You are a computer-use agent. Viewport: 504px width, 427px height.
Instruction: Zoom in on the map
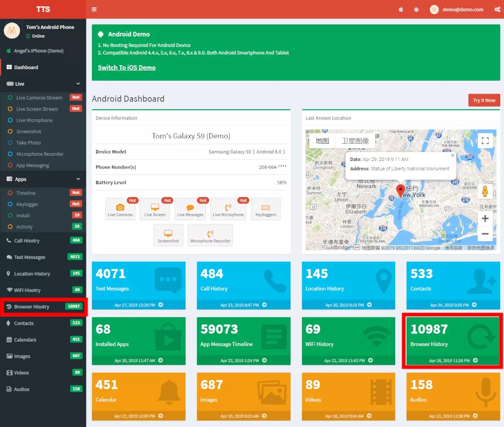pyautogui.click(x=485, y=219)
